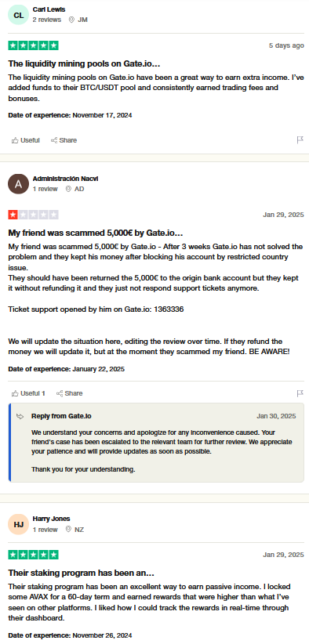Screen dimensions: 309x644
Task: Open Carl Lewis's profile name link
Action: point(49,9)
